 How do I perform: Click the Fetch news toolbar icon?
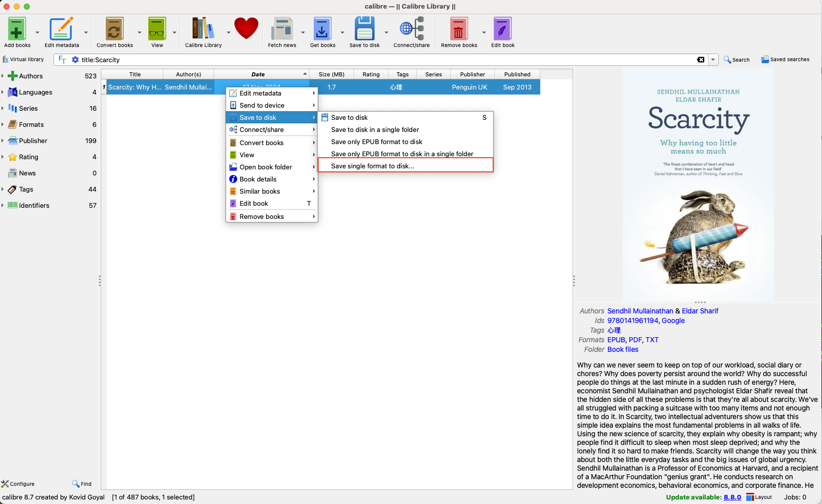coord(282,29)
